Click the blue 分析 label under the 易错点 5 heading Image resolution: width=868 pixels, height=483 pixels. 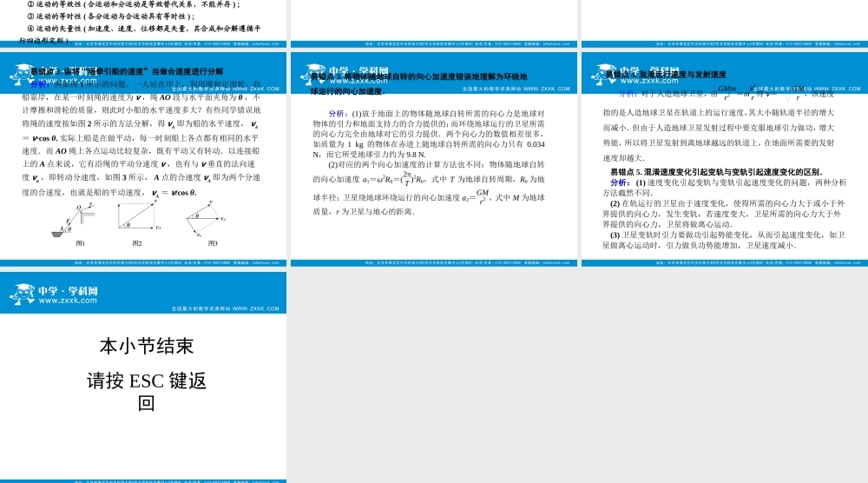click(620, 182)
